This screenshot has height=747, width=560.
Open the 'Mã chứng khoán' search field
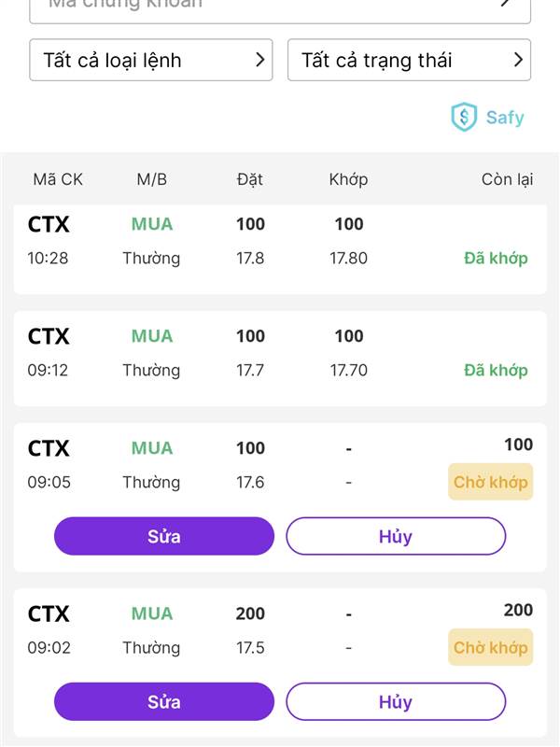pyautogui.click(x=280, y=9)
